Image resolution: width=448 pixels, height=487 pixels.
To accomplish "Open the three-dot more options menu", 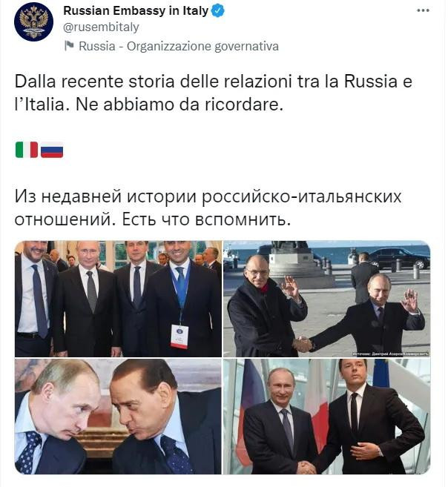I will click(423, 10).
